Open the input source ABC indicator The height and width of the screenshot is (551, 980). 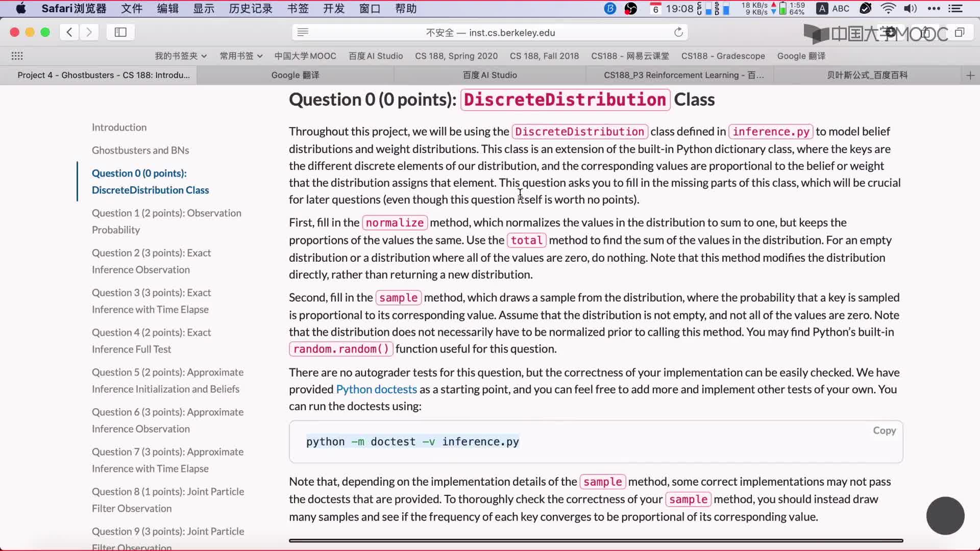(833, 9)
